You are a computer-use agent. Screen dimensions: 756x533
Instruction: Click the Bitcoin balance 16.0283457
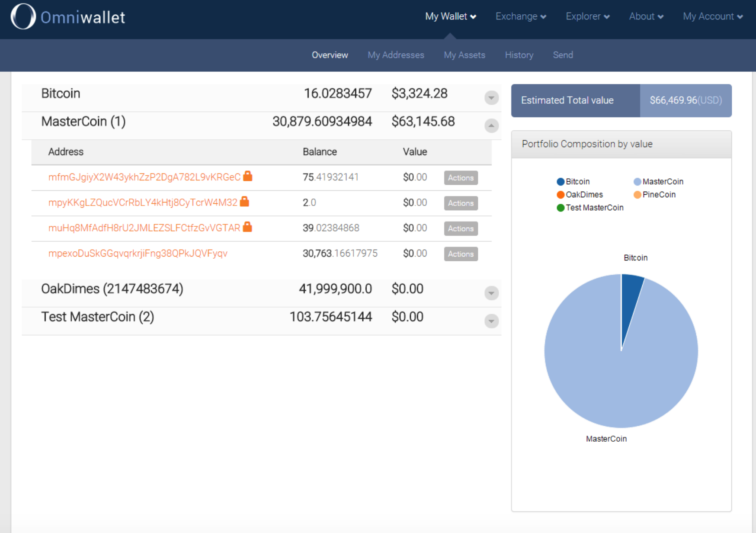coord(338,93)
